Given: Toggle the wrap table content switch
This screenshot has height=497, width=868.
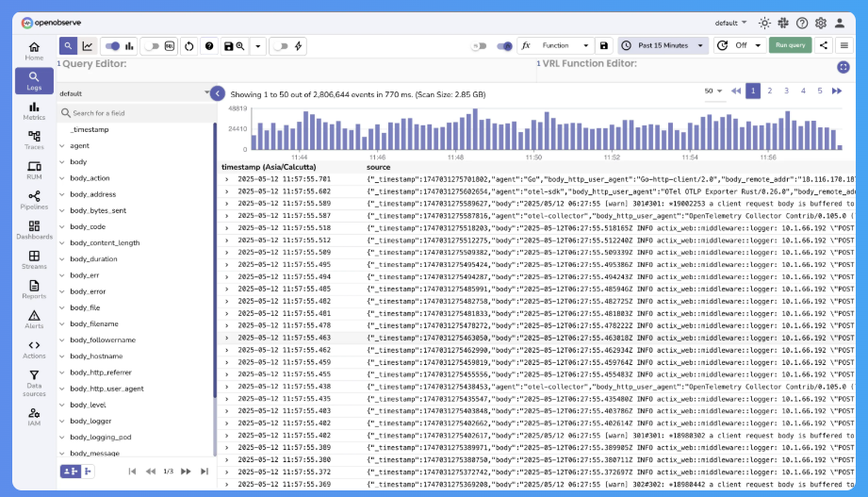Looking at the screenshot, I should (x=479, y=46).
